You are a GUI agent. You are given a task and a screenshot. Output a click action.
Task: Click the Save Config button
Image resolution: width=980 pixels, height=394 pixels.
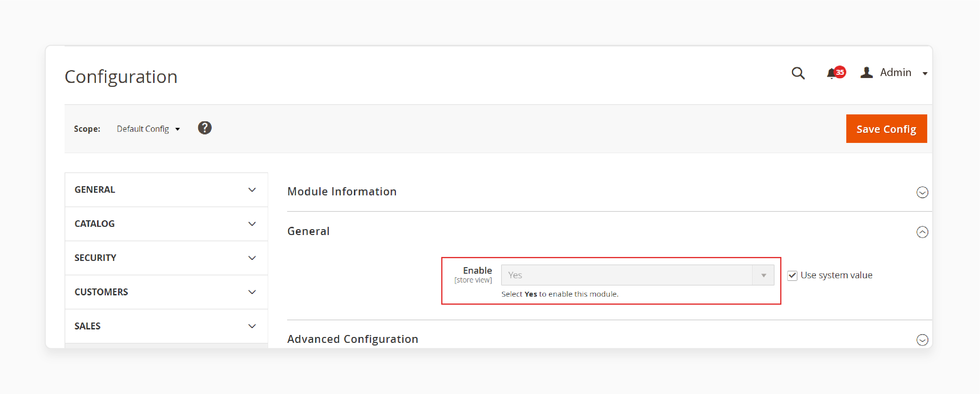pyautogui.click(x=886, y=129)
